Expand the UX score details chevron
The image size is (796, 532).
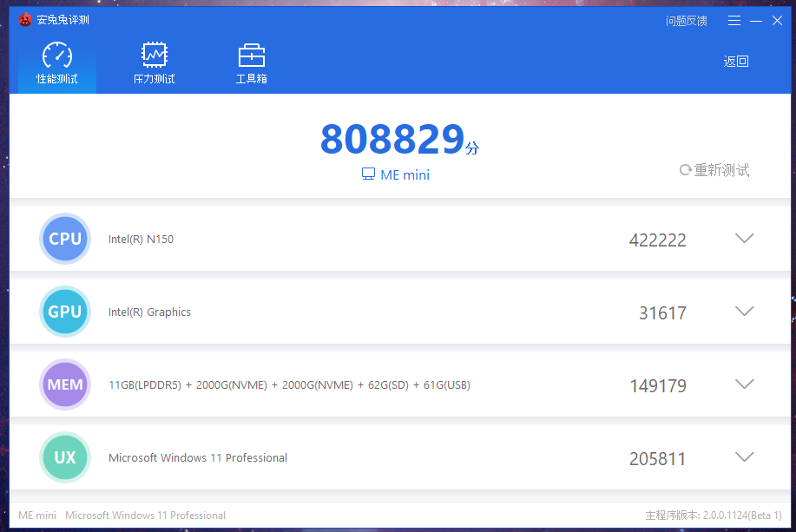pos(744,456)
